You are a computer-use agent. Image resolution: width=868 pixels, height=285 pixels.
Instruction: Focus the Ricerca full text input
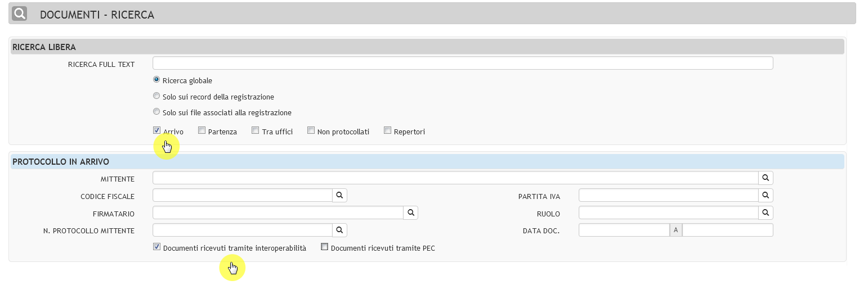click(x=463, y=63)
